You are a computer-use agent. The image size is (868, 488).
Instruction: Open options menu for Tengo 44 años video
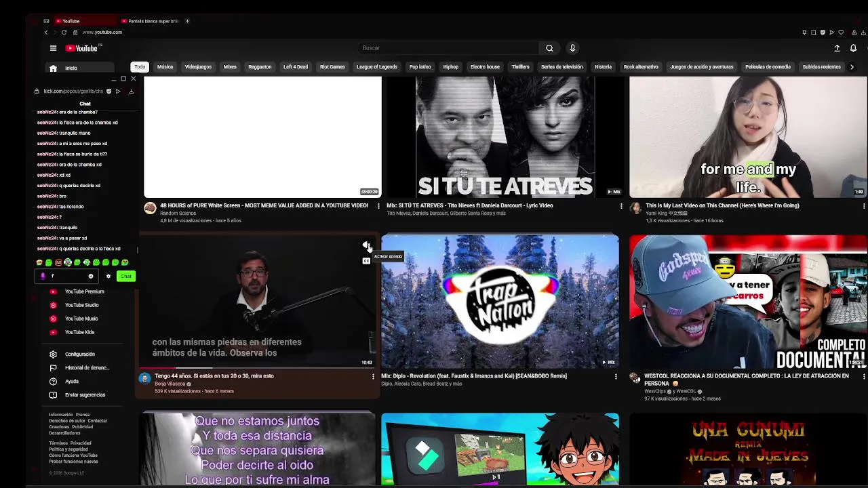coord(373,376)
